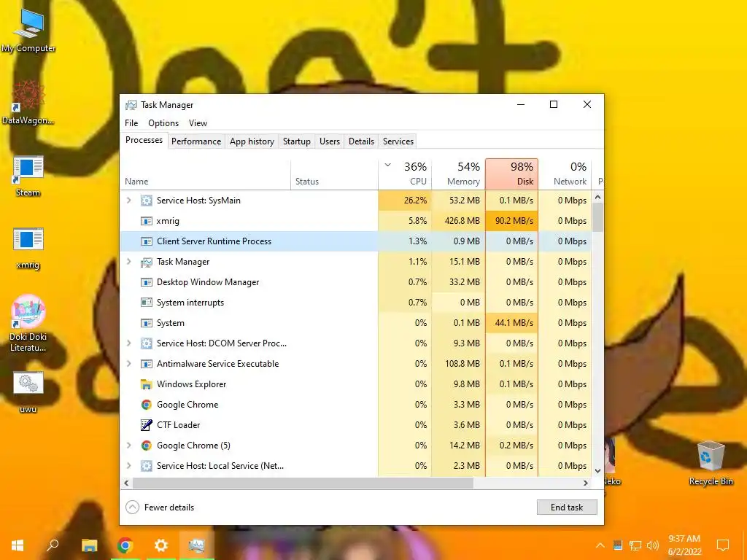Expand Service Host: DCOM Server Process group
Screen dimensions: 747x560
(x=128, y=343)
